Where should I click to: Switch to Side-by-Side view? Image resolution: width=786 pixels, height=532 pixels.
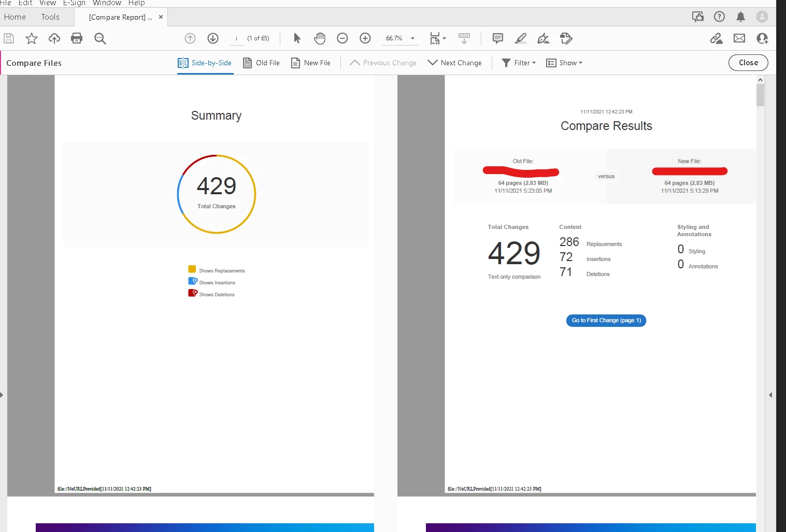[x=205, y=63]
